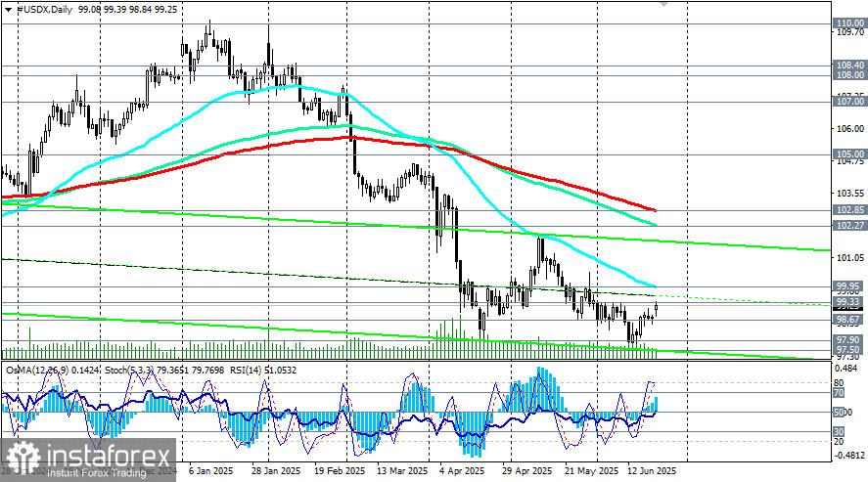This screenshot has height=482, width=868.
Task: Click the 97.50 level label
Action: (849, 350)
